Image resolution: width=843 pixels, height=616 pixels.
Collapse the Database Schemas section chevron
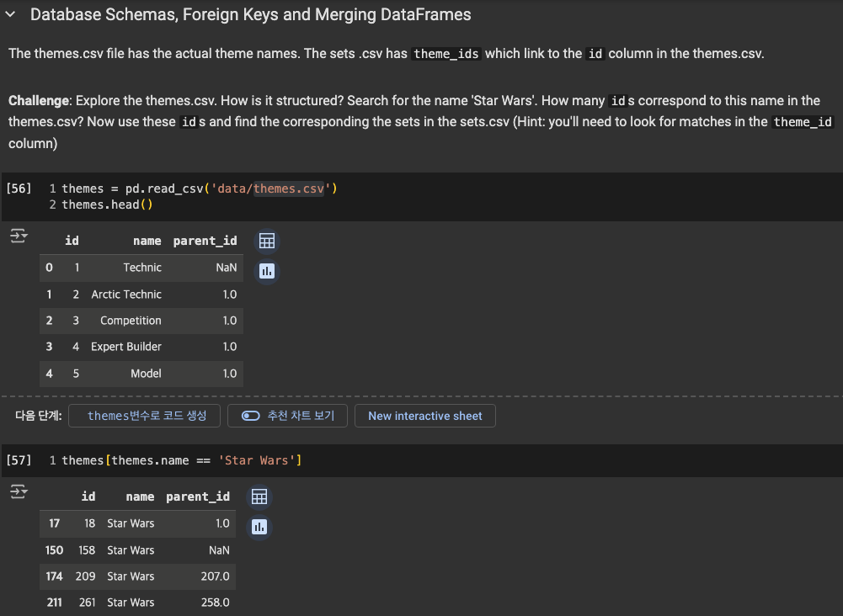[x=10, y=14]
